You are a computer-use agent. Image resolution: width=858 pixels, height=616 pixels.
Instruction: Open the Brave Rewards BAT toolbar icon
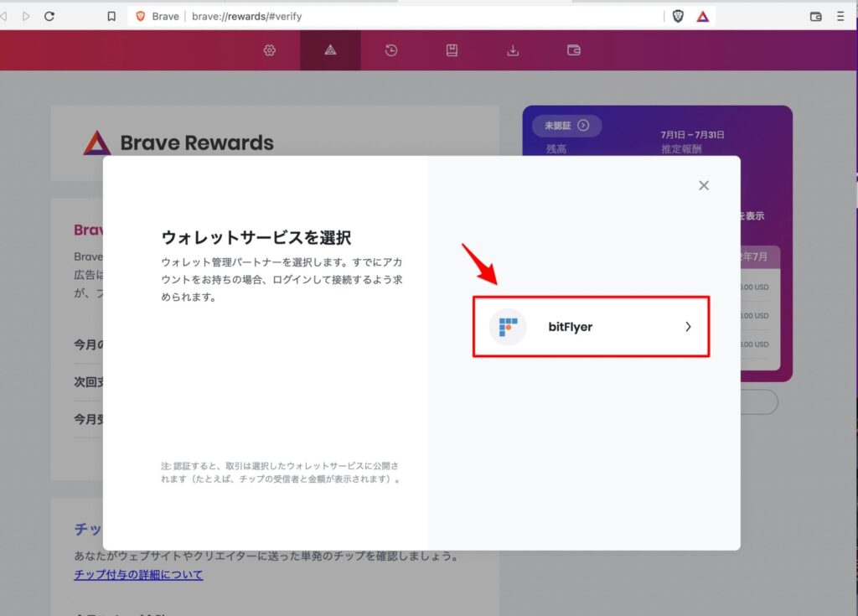click(703, 17)
